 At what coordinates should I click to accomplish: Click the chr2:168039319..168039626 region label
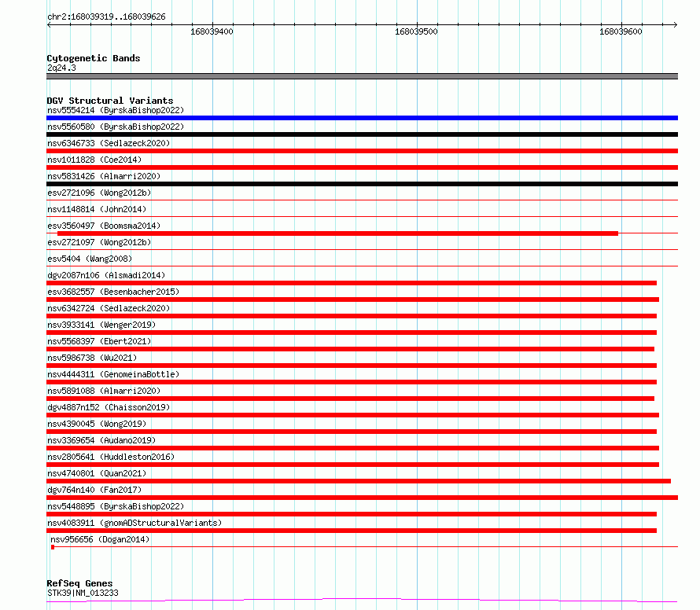click(x=106, y=17)
